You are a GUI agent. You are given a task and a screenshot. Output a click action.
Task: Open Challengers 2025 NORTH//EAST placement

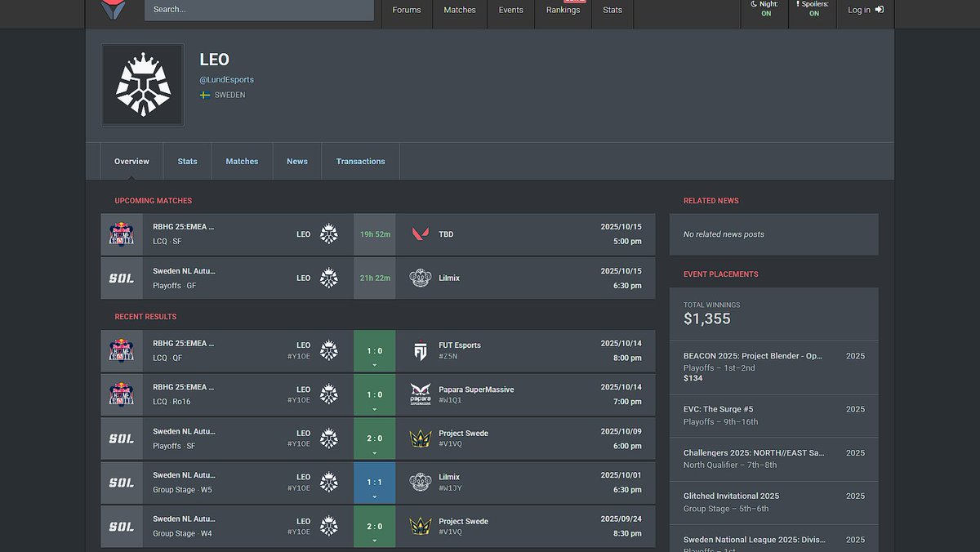[x=774, y=459]
